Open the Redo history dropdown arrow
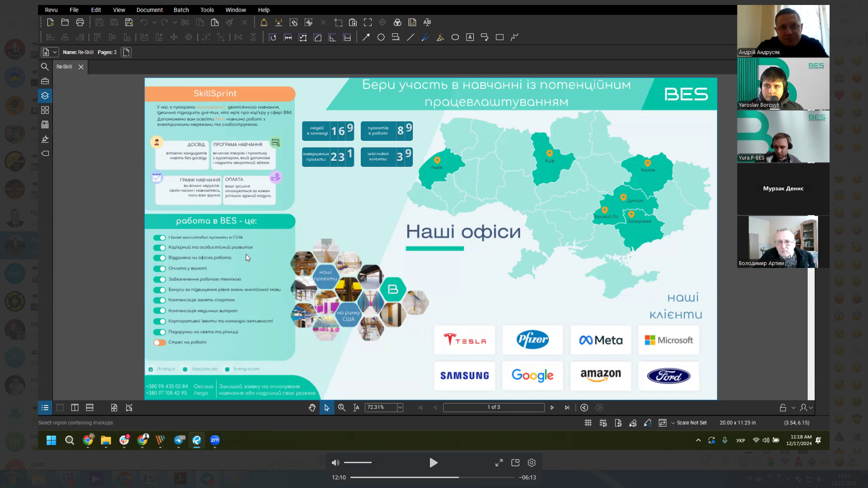The image size is (868, 488). pos(175,22)
